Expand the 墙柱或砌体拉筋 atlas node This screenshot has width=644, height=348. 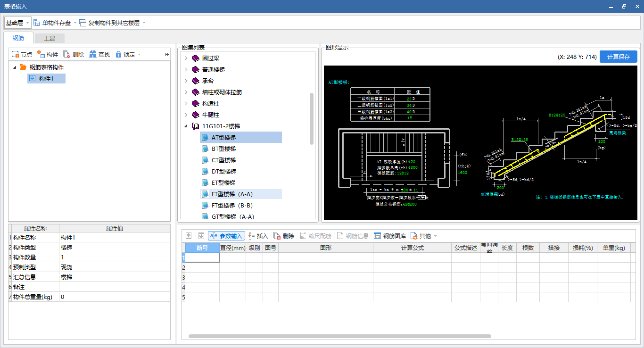186,92
